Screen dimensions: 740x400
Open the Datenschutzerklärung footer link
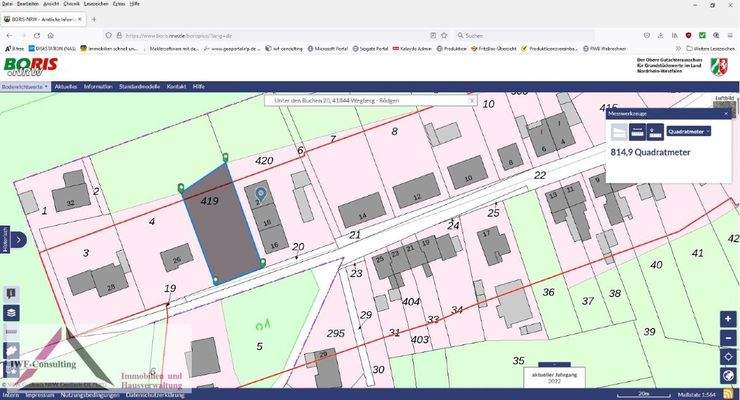click(156, 395)
